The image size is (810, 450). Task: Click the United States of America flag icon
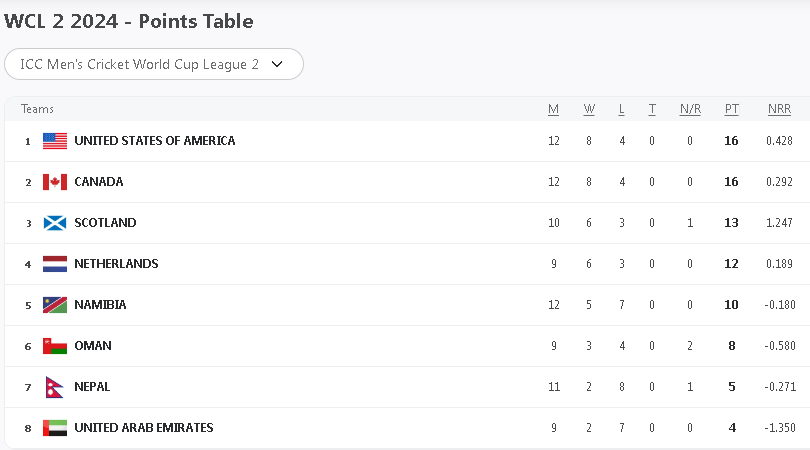click(x=55, y=141)
